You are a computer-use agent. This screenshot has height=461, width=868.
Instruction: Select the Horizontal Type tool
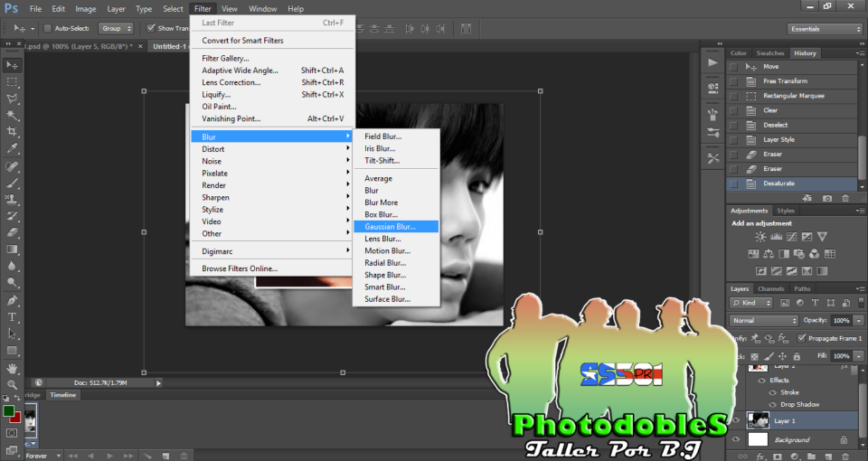point(12,317)
